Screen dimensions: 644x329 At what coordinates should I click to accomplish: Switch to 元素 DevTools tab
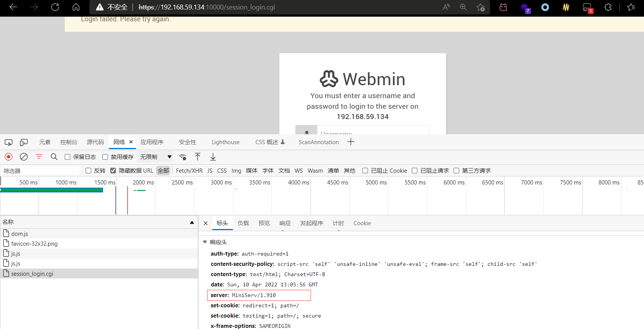(x=45, y=142)
